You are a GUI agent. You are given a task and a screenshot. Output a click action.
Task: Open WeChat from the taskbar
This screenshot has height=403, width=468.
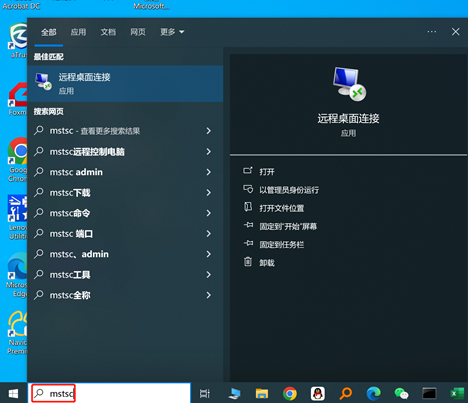point(401,394)
